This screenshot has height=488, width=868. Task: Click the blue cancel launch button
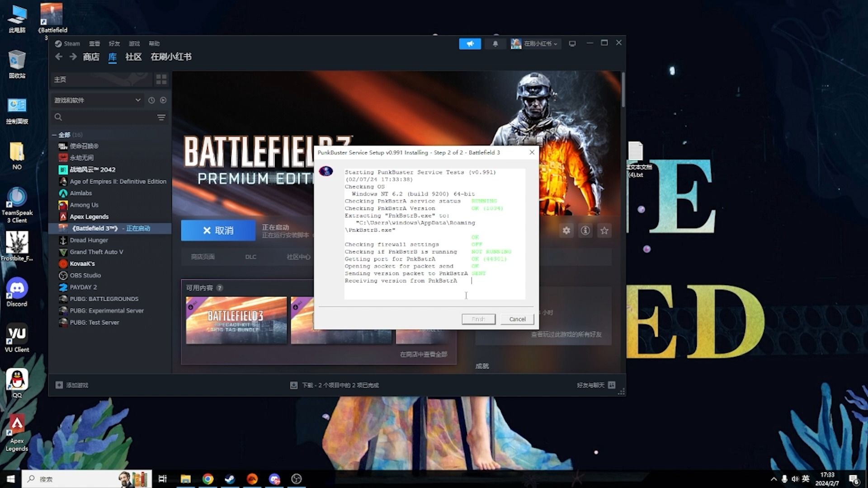(218, 231)
